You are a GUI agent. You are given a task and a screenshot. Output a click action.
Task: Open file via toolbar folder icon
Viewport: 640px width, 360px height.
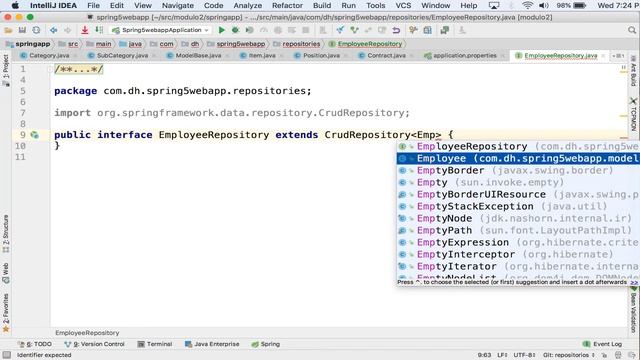tap(8, 30)
